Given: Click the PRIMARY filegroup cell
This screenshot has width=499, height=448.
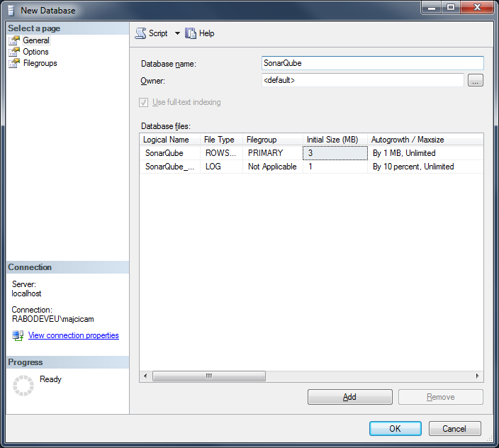Looking at the screenshot, I should tap(273, 153).
